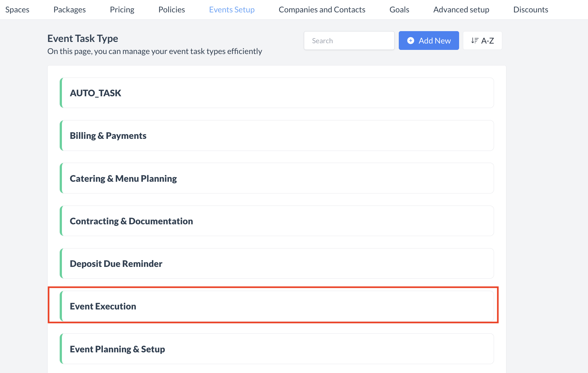
Task: Open Event Planning & Setup row
Action: [x=277, y=349]
